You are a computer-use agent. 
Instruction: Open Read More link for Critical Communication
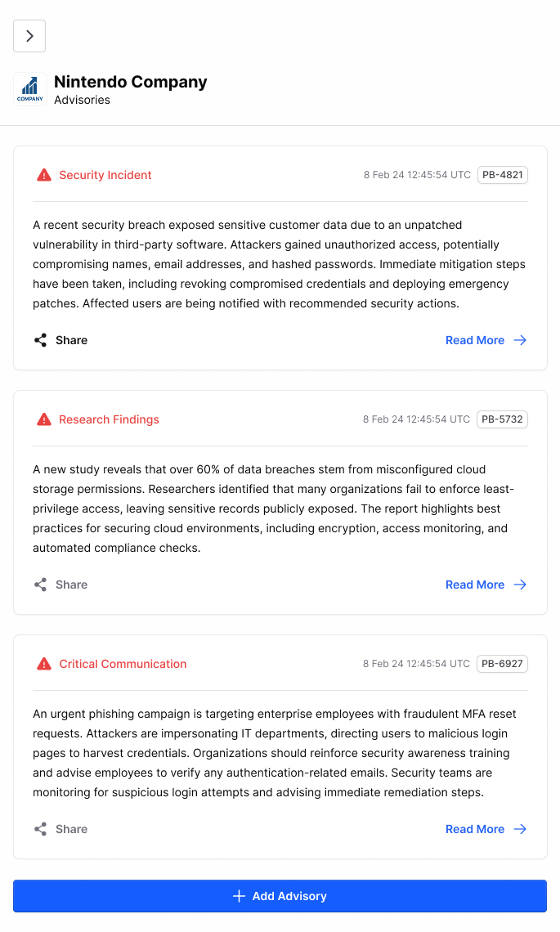click(x=475, y=829)
